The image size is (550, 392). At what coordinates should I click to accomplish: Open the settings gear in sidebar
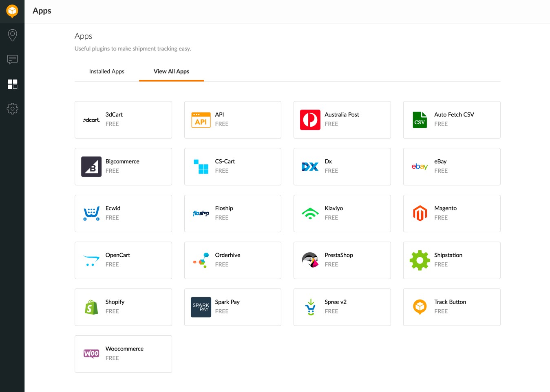(12, 108)
